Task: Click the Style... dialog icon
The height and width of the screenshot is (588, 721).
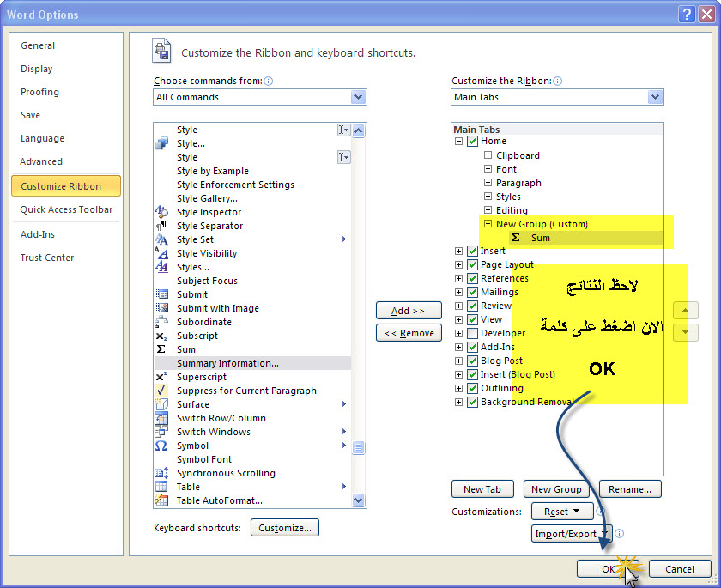Action: point(161,143)
